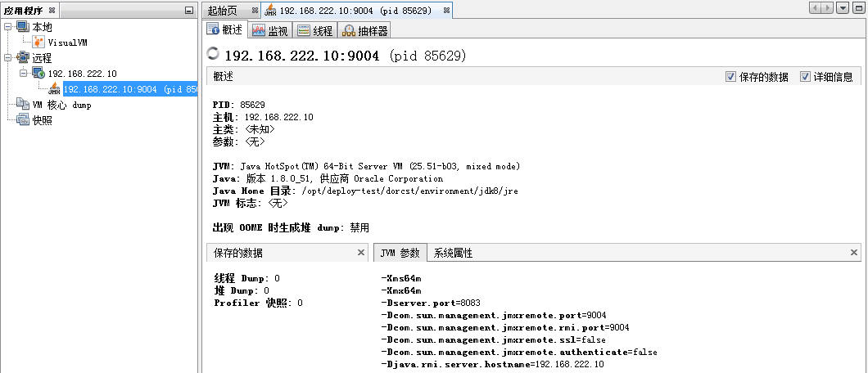Select the 本地 tree item
Viewport: 868px width, 373px height.
42,26
